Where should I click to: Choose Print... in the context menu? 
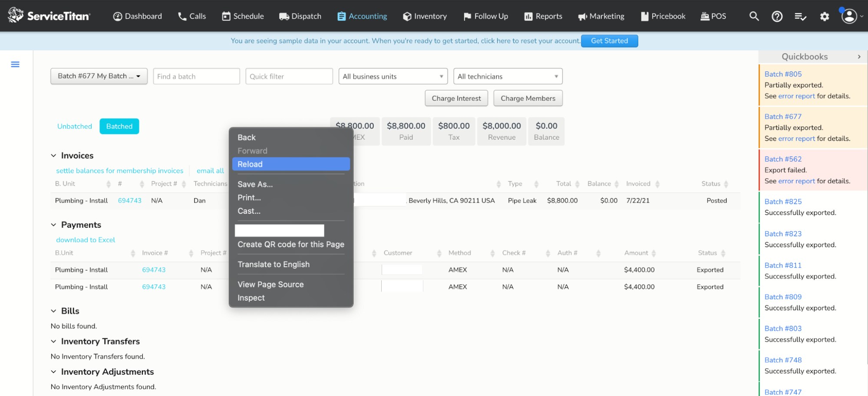(x=291, y=198)
